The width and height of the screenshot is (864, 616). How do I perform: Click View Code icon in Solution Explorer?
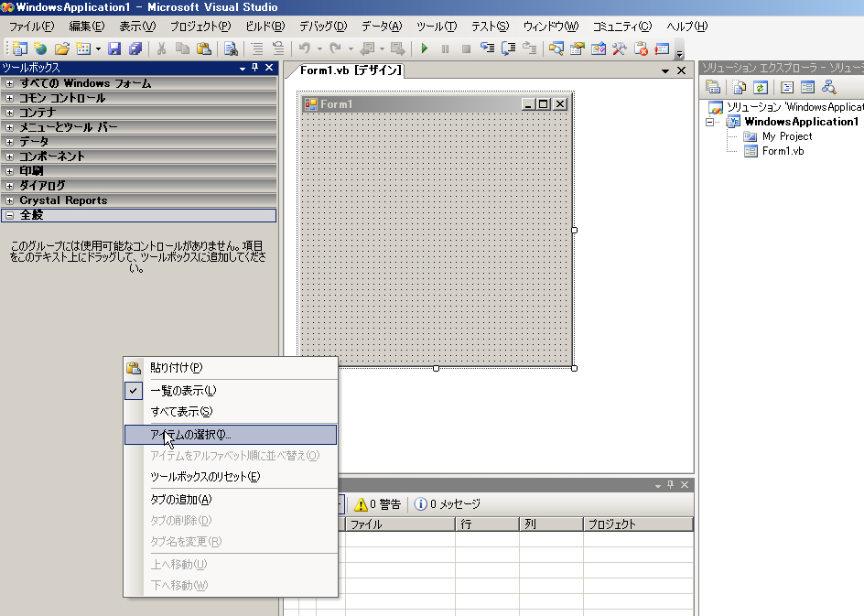coord(787,87)
